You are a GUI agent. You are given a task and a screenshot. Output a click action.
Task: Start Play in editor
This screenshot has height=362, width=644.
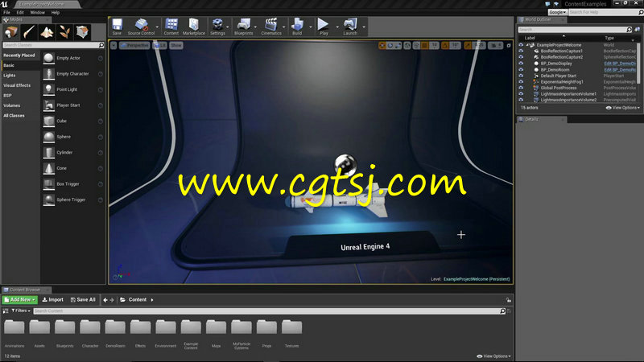coord(324,25)
